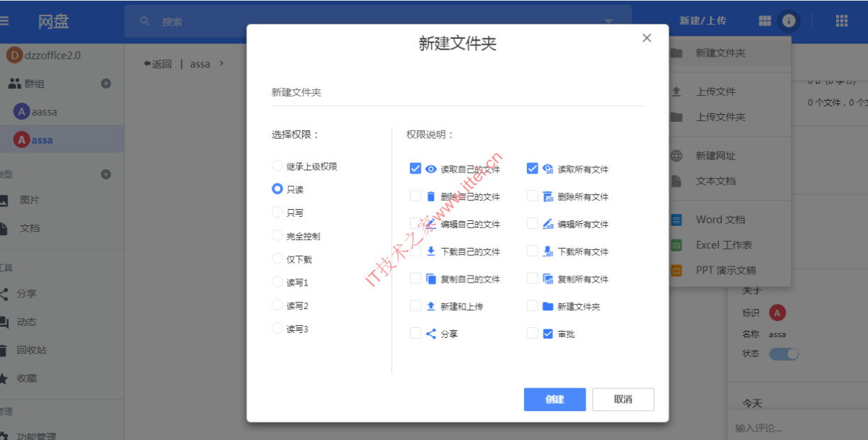Select the 继承上级权限 radio option

pos(277,166)
